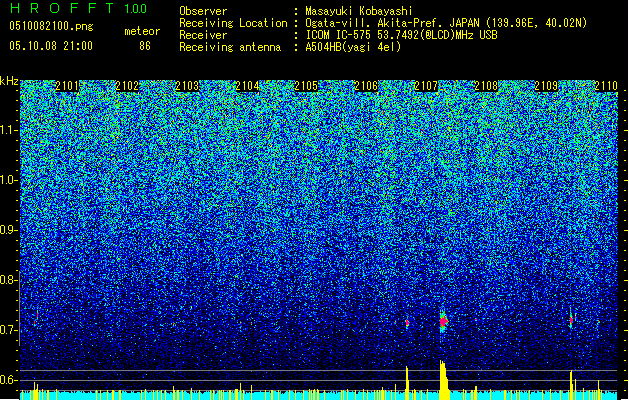
Task: Click the 0.9 kHz axis label
Action: pos(8,230)
